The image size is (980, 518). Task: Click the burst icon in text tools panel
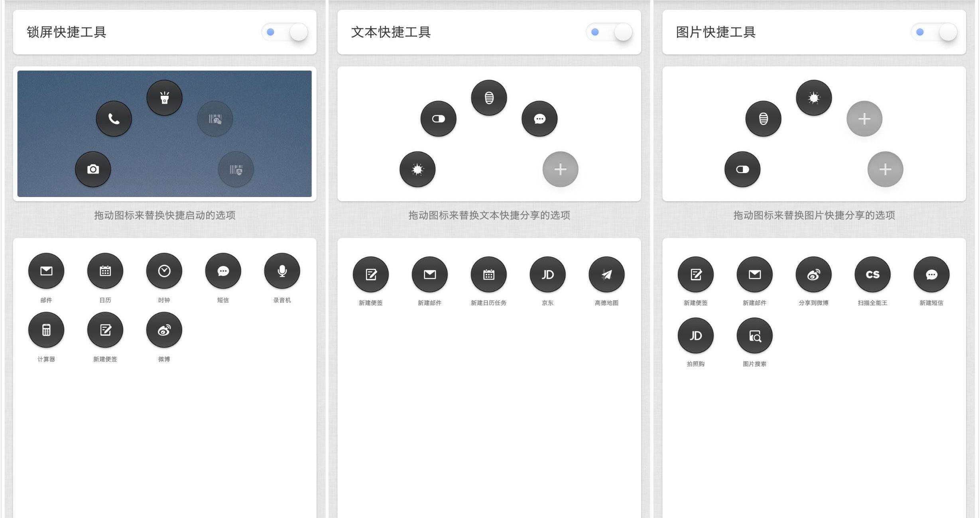click(417, 169)
